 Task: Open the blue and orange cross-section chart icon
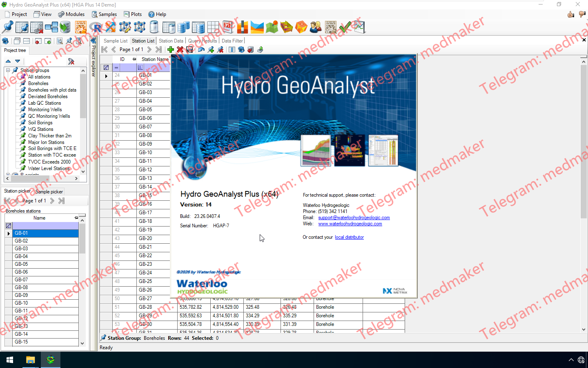(x=257, y=27)
